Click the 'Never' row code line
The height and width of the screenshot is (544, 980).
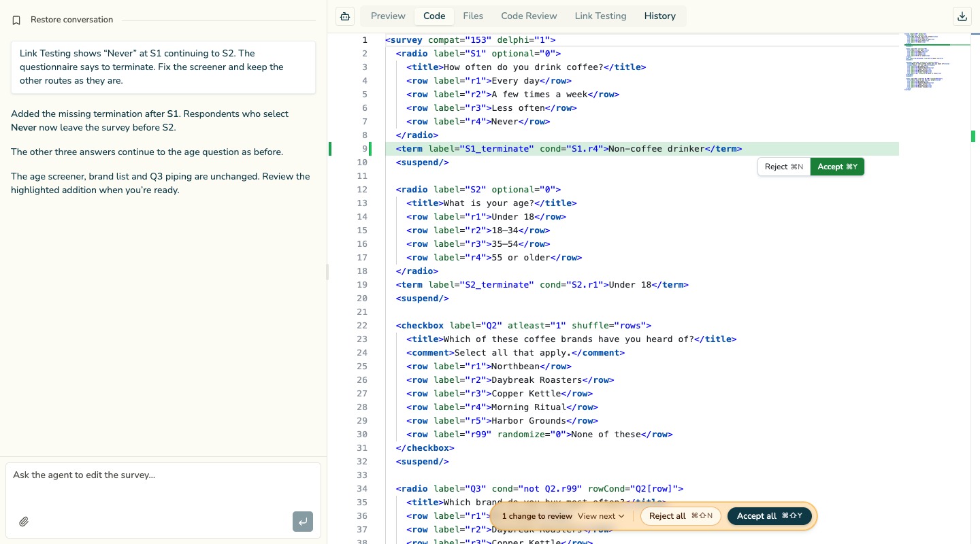(478, 122)
